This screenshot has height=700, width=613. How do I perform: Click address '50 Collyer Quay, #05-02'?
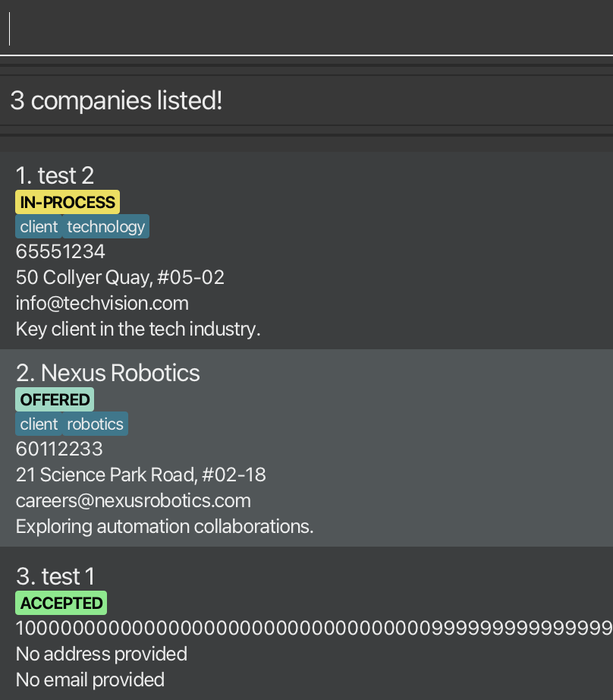pos(120,278)
